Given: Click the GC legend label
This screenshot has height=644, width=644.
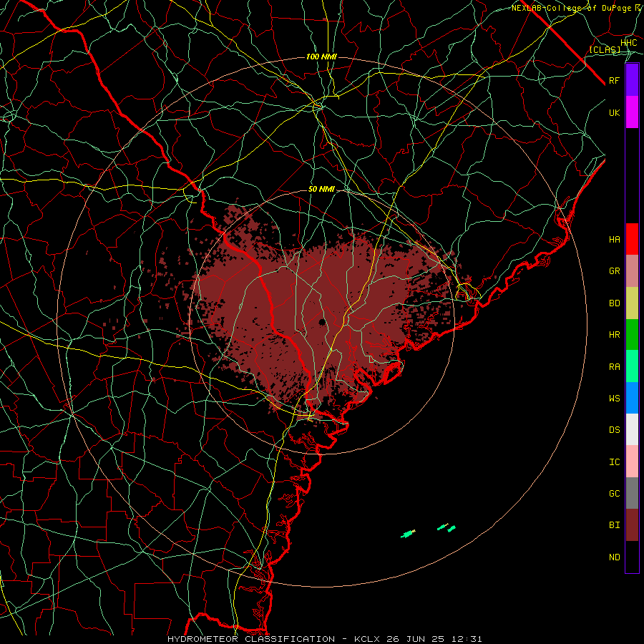Looking at the screenshot, I should click(614, 494).
